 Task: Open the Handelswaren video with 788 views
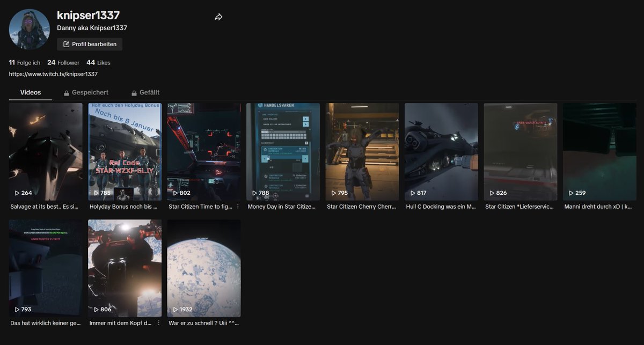283,152
